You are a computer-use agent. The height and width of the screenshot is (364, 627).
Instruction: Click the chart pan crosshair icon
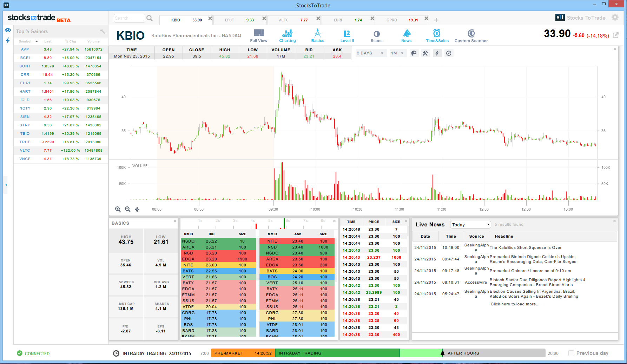coord(137,209)
